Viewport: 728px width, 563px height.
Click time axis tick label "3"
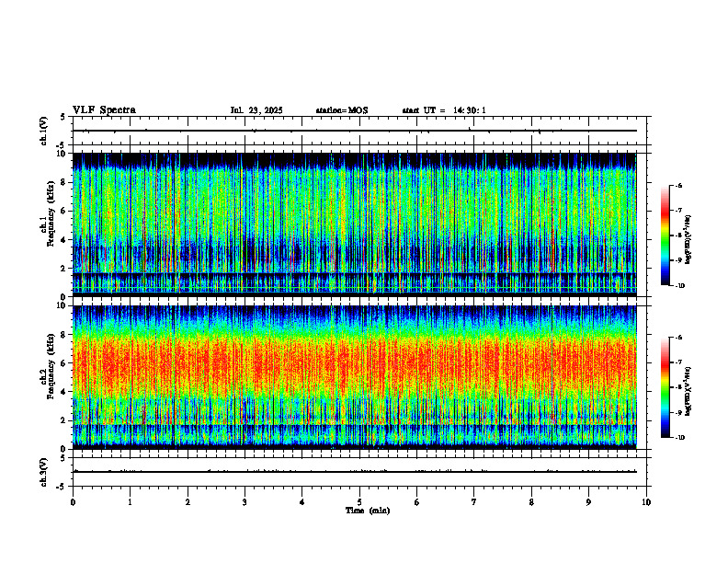click(245, 502)
